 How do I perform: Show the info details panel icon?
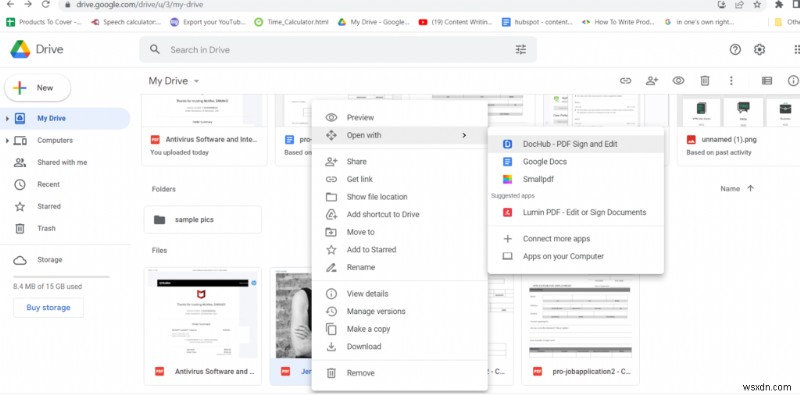(x=793, y=81)
